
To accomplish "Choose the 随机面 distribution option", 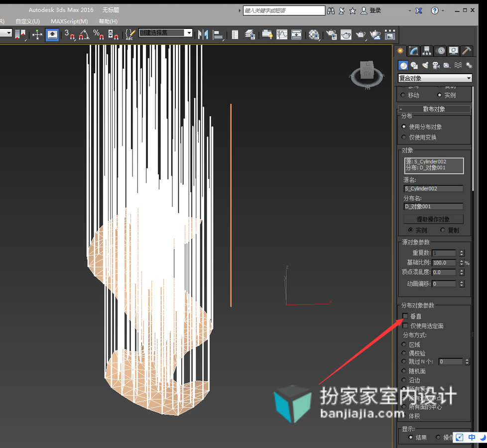I will pyautogui.click(x=404, y=371).
